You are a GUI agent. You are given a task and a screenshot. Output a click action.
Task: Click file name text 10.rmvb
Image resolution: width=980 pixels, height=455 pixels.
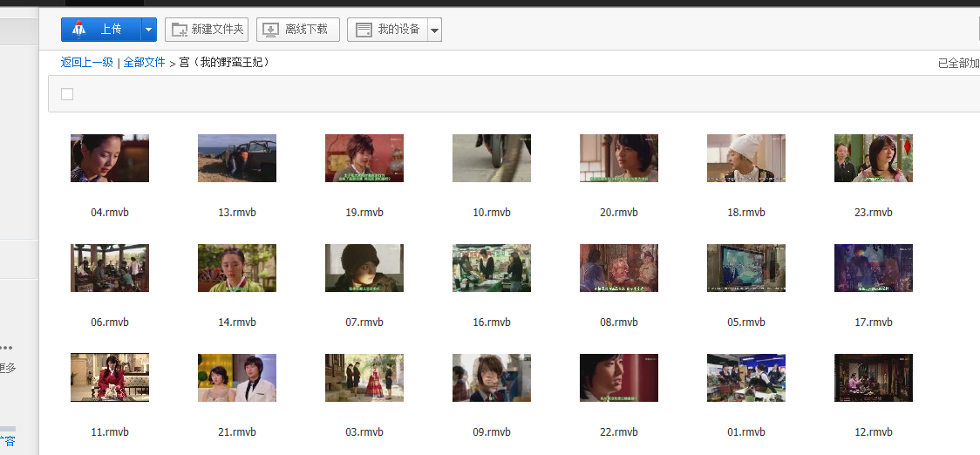492,213
